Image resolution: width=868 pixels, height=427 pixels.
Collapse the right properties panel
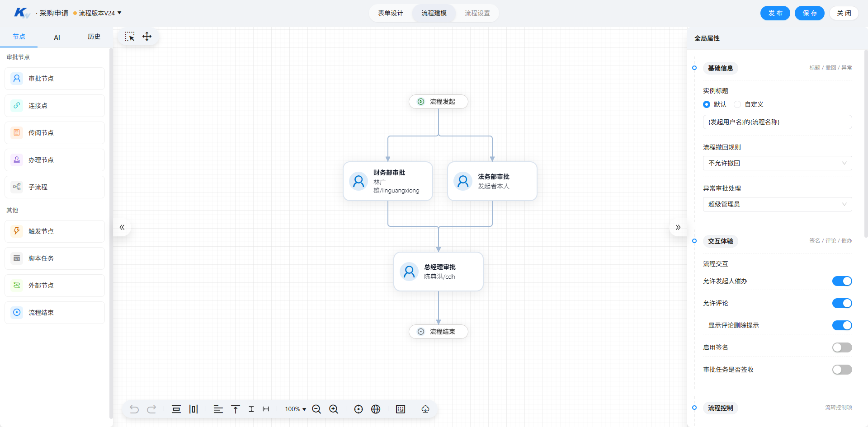[x=678, y=227]
